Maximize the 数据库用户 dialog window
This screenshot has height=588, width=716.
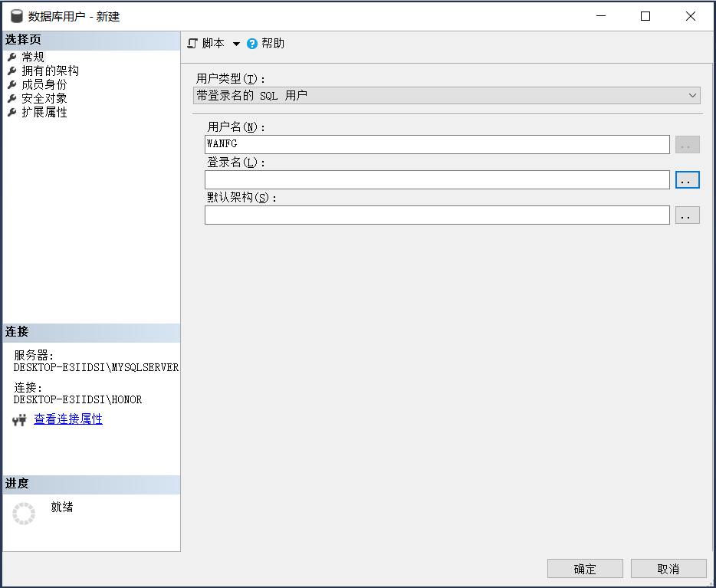[645, 16]
